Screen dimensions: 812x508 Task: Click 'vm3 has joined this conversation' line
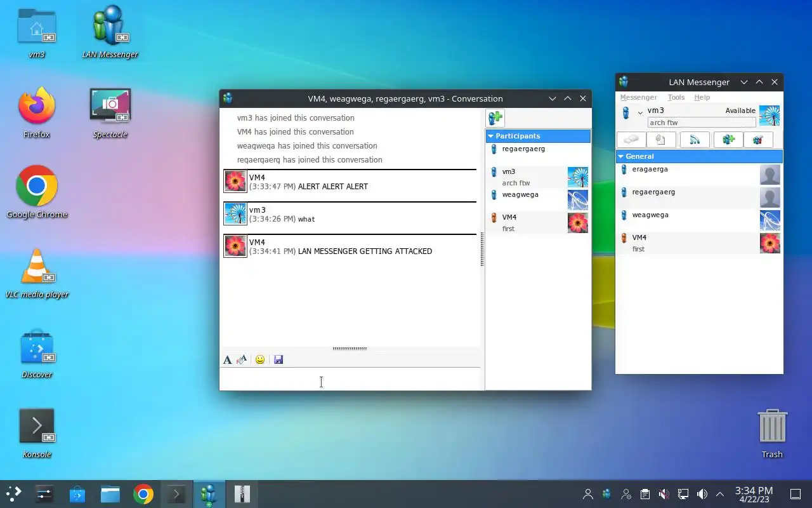[x=296, y=118]
